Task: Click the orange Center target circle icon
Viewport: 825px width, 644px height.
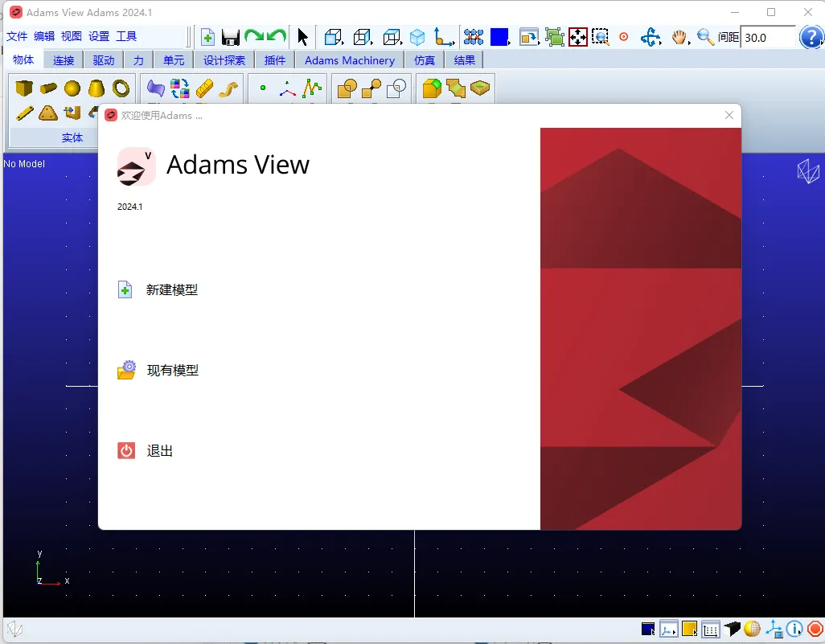Action: coord(624,37)
